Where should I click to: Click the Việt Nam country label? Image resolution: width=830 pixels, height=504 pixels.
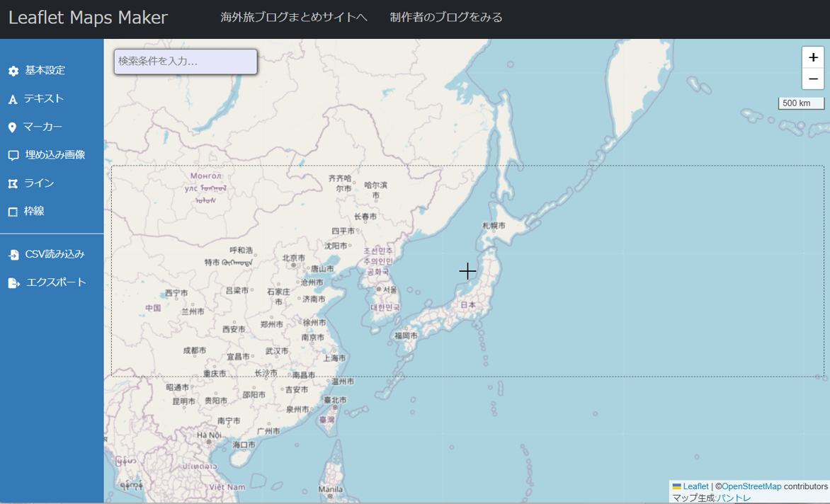point(227,487)
